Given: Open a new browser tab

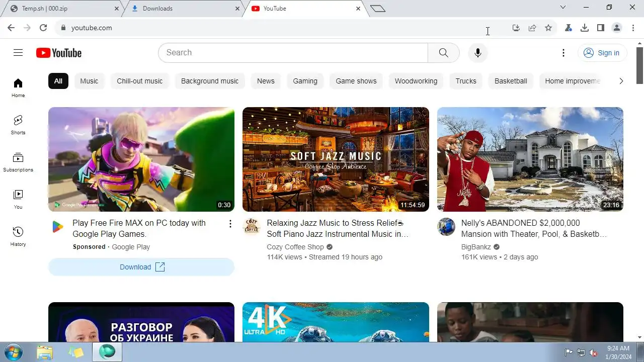Looking at the screenshot, I should pyautogui.click(x=378, y=9).
